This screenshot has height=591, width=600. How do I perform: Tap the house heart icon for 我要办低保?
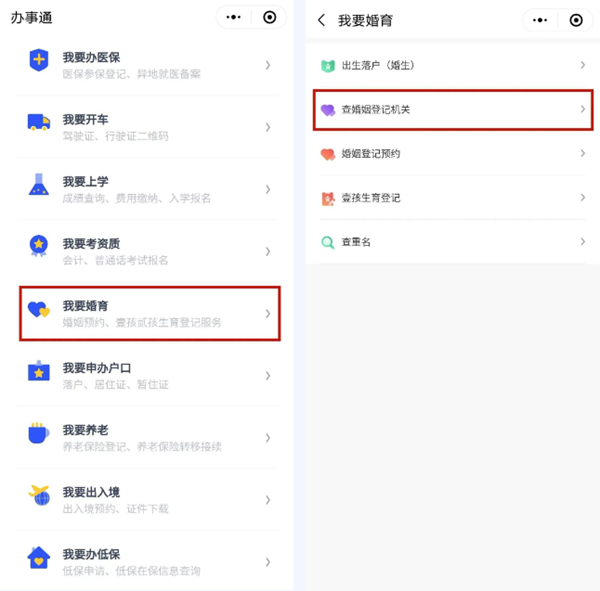(39, 558)
